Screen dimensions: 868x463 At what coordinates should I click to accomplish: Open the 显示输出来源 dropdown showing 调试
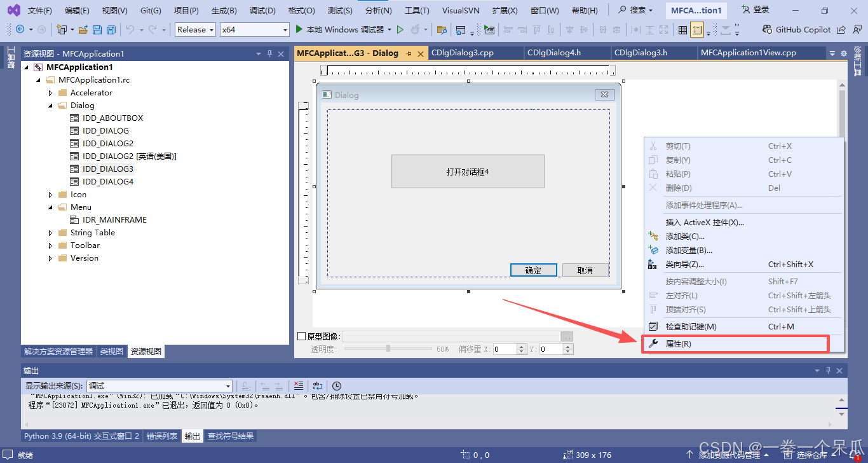(159, 385)
